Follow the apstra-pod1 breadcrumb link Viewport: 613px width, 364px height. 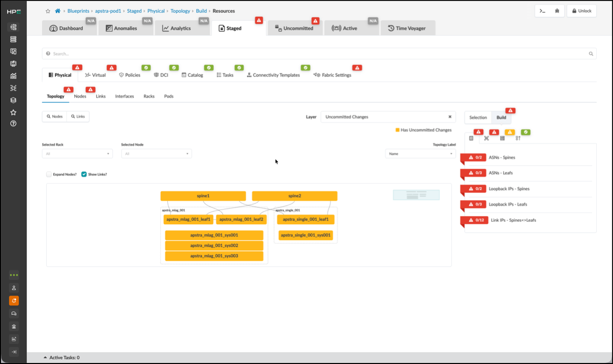[x=108, y=11]
